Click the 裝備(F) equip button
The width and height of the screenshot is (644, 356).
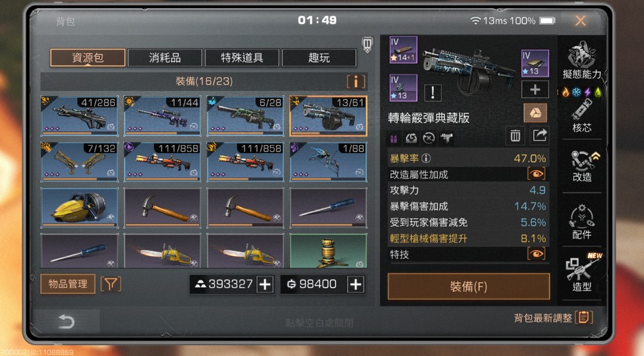(x=469, y=286)
